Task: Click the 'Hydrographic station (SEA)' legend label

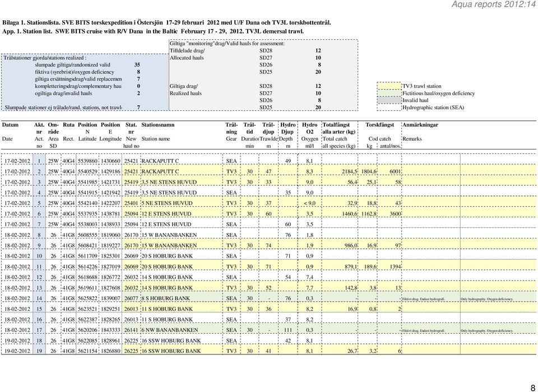Action: click(433, 108)
